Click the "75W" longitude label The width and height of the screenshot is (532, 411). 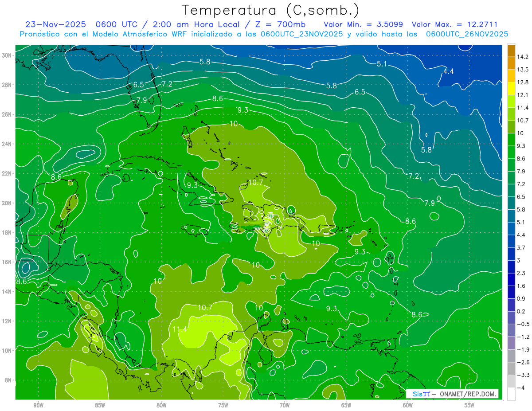[223, 405]
